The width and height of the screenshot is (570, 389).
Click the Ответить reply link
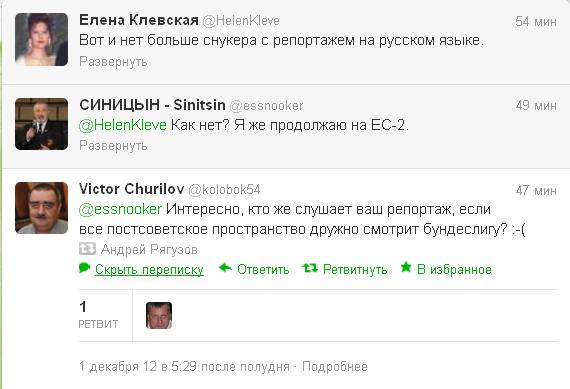[x=263, y=269]
